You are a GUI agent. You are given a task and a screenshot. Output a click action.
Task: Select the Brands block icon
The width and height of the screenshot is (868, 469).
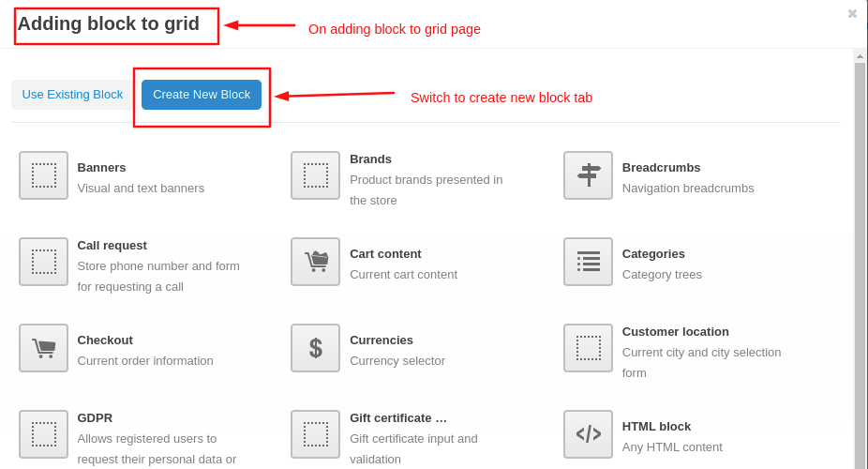click(315, 175)
